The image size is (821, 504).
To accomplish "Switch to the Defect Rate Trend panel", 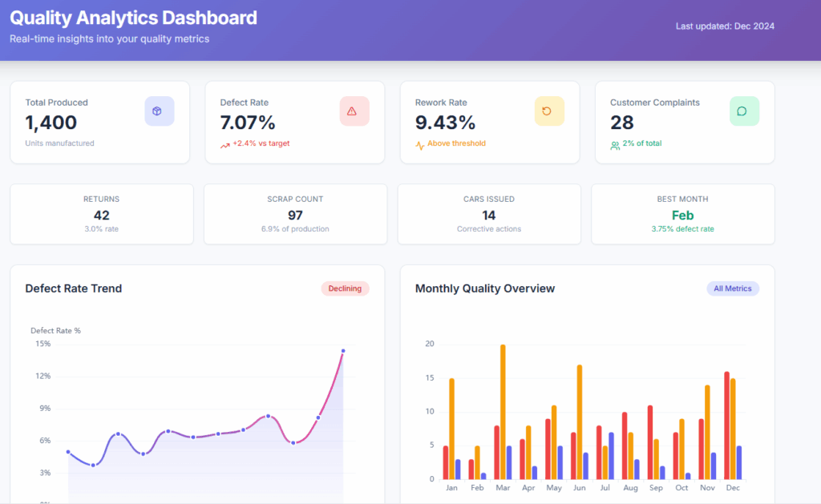I will click(74, 288).
